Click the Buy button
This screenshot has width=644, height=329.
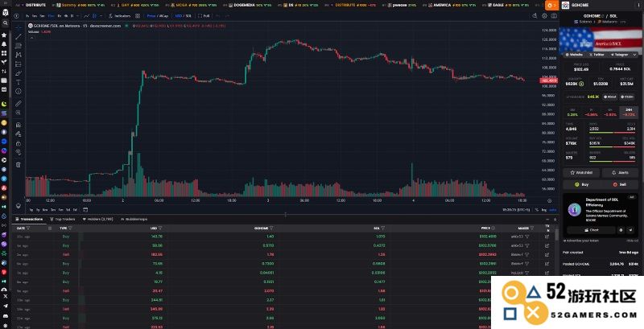[x=581, y=184]
